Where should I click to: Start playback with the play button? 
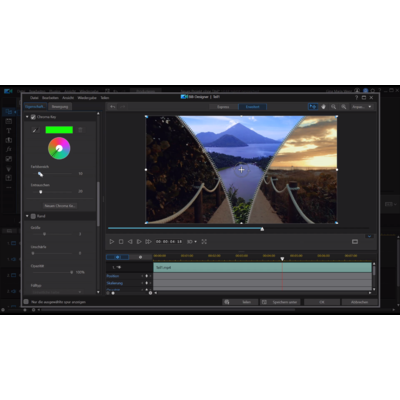[x=112, y=241]
